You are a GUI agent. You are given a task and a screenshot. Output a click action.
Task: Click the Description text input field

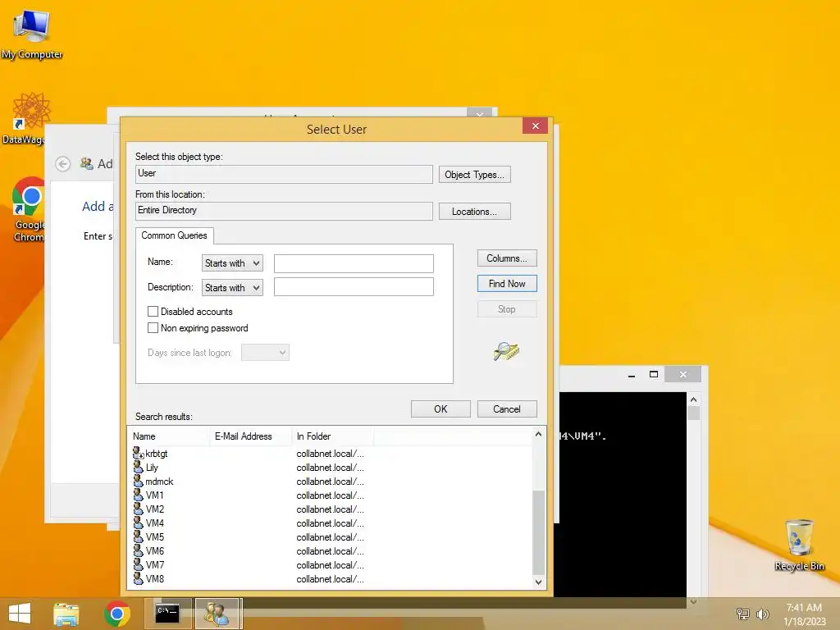click(x=354, y=286)
